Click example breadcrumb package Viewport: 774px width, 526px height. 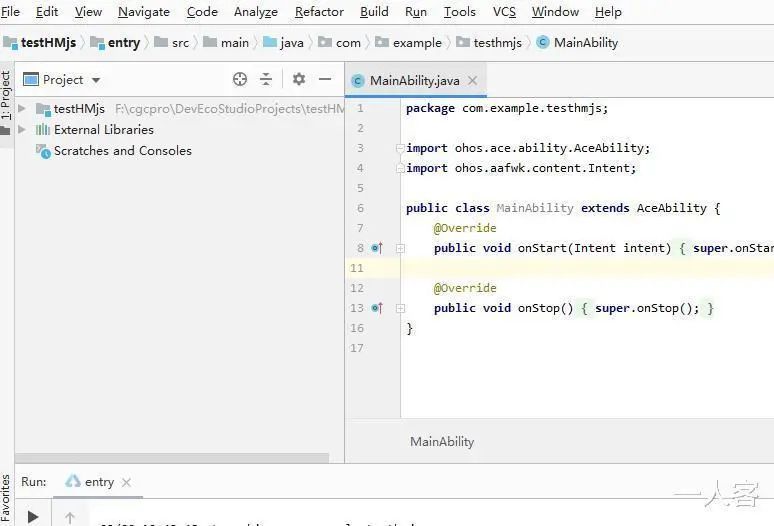pos(408,42)
